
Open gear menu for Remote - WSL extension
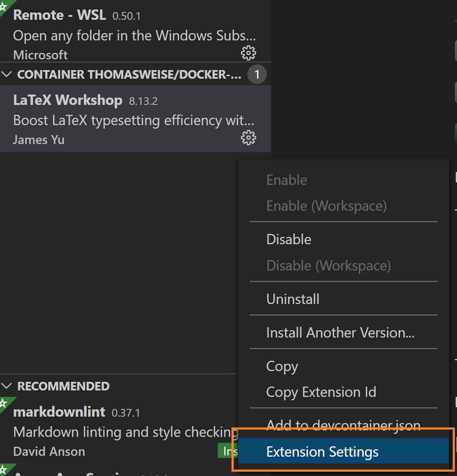tap(248, 53)
